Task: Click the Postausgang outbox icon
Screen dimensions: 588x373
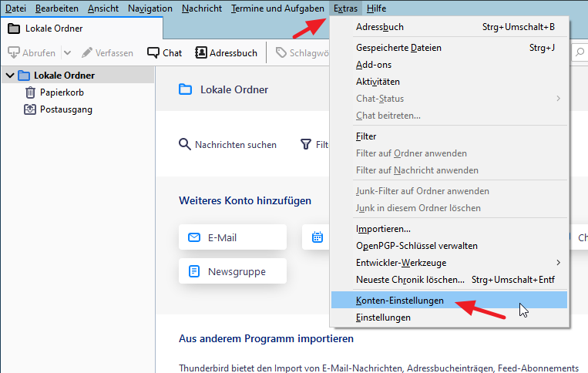Action: click(x=30, y=109)
